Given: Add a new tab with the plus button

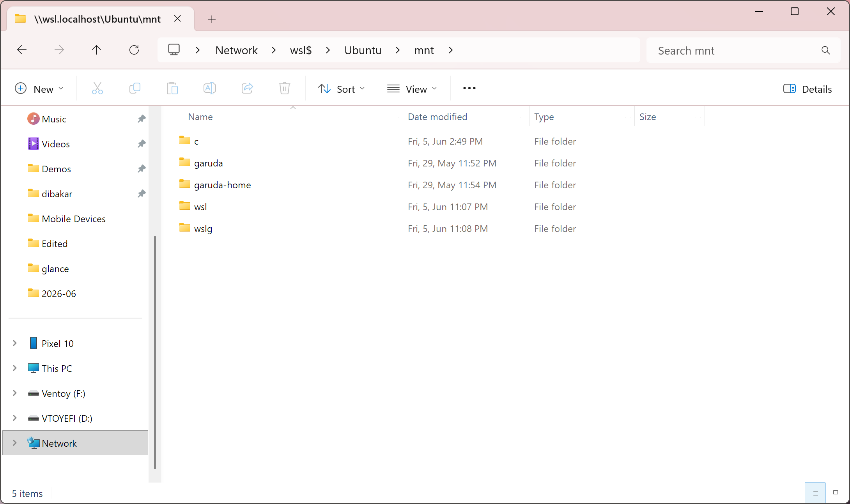Looking at the screenshot, I should [x=212, y=19].
